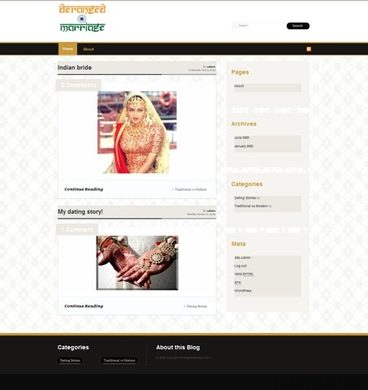Open the June archive link
The image size is (368, 390).
(x=242, y=138)
